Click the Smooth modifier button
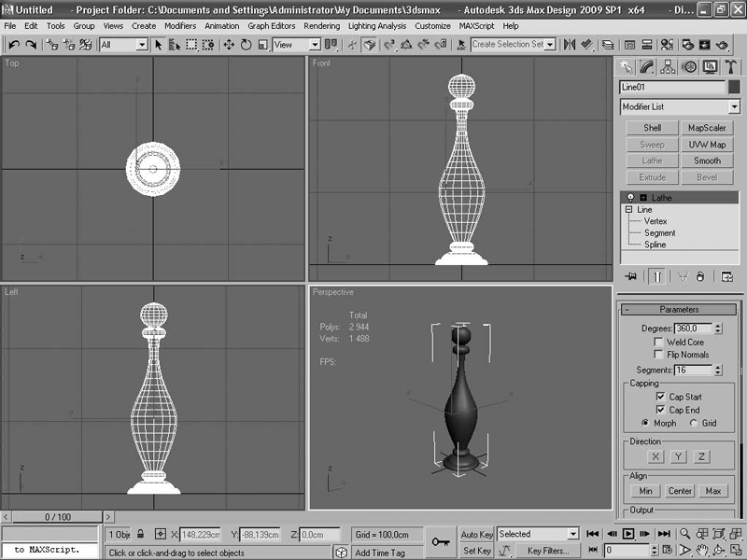This screenshot has width=747, height=560. (707, 161)
